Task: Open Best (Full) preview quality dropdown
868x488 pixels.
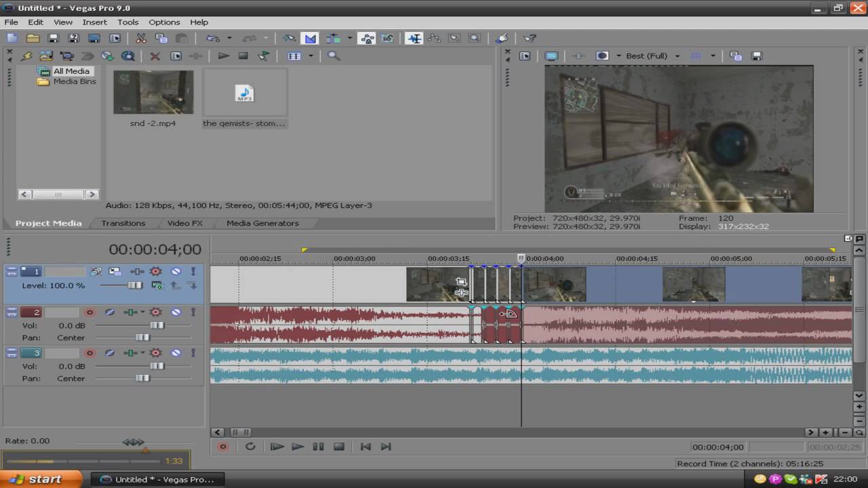Action: (x=677, y=56)
